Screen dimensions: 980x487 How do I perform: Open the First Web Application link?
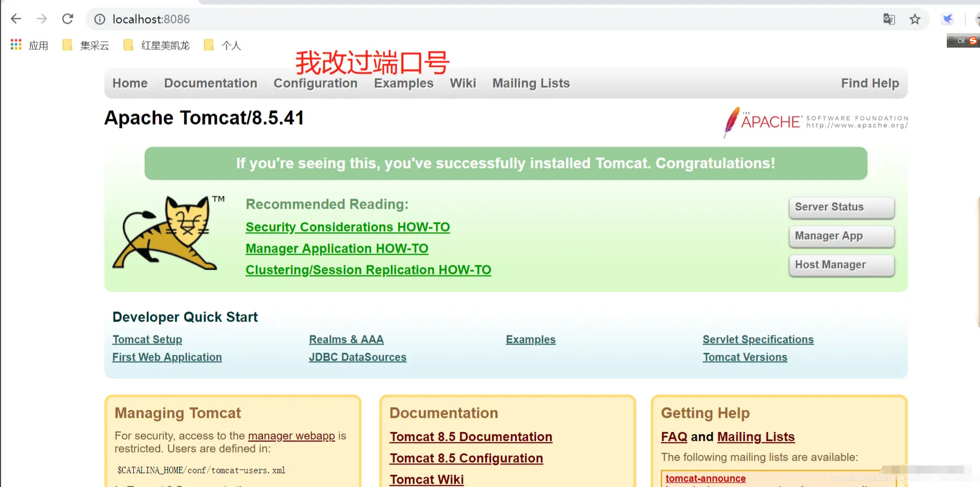(x=167, y=357)
